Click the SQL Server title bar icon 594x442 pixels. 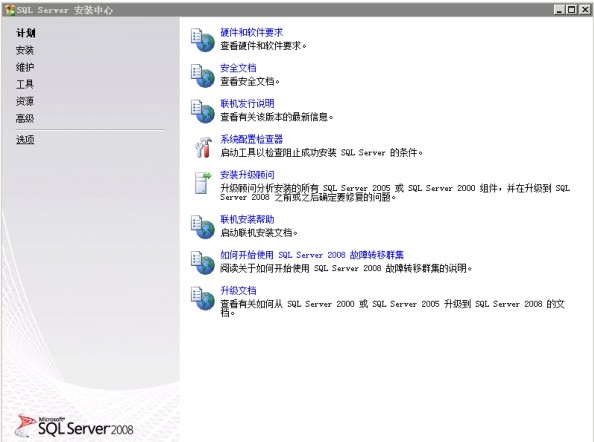click(x=10, y=9)
